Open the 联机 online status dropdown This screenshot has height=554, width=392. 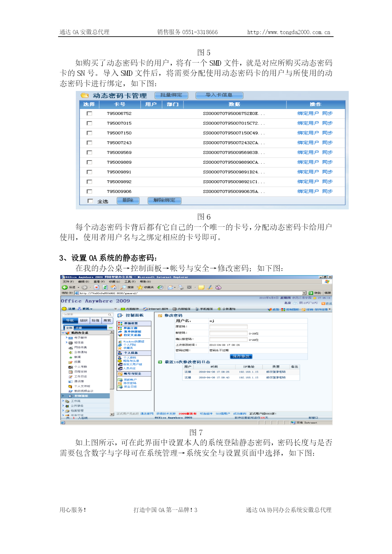pyautogui.click(x=85, y=309)
